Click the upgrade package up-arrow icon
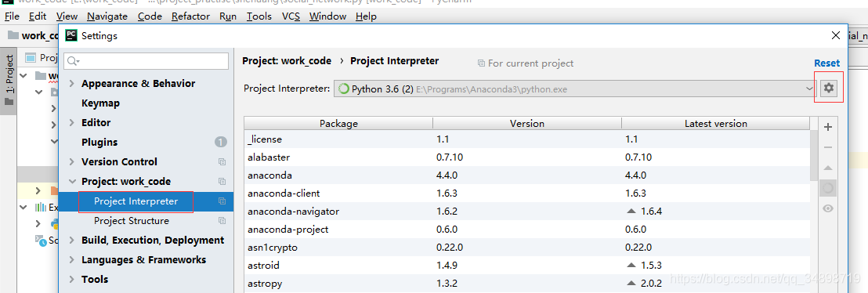Screen dimensions: 868x293 828,168
